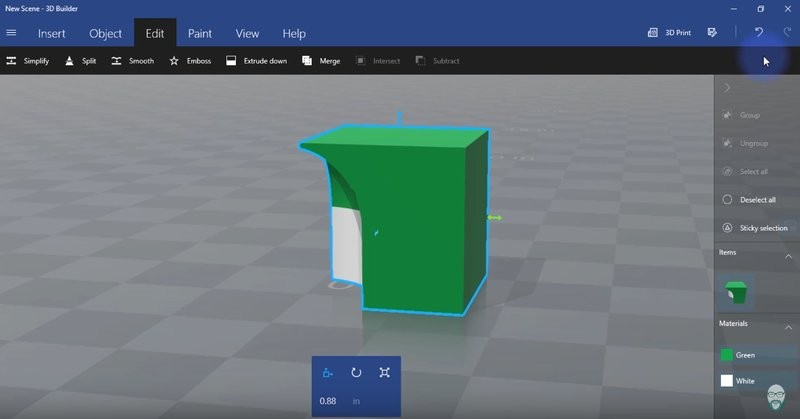Select the Scale tool icon

[x=384, y=373]
